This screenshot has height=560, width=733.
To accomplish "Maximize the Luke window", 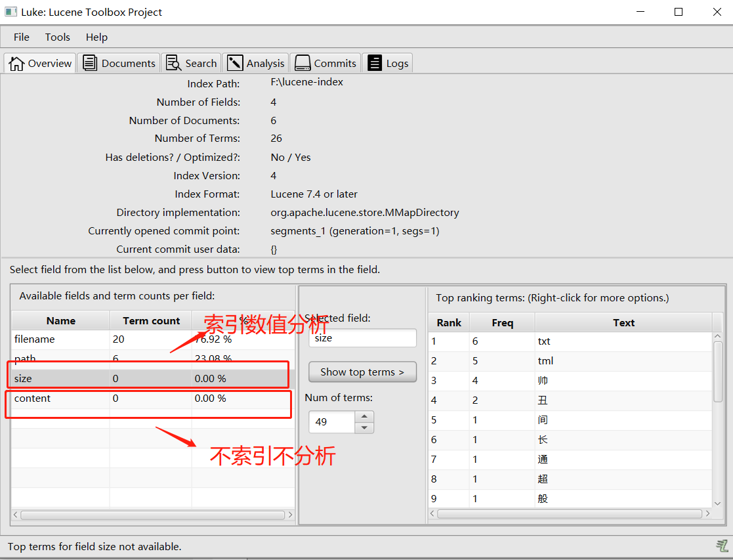I will [679, 12].
